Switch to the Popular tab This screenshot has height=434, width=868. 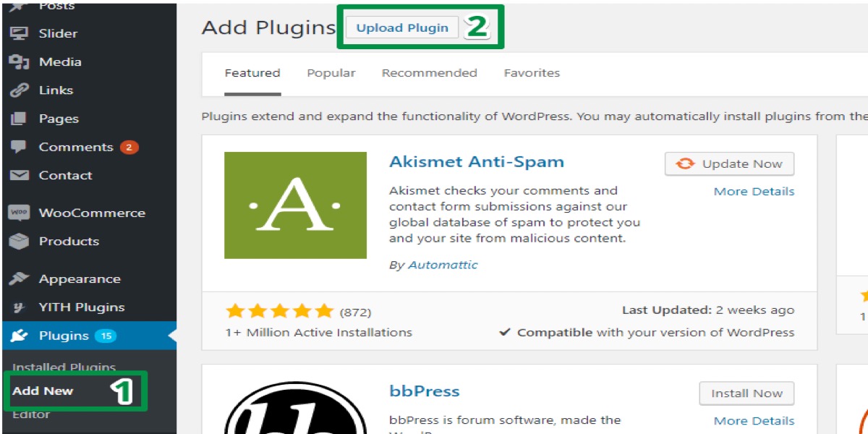[x=331, y=73]
